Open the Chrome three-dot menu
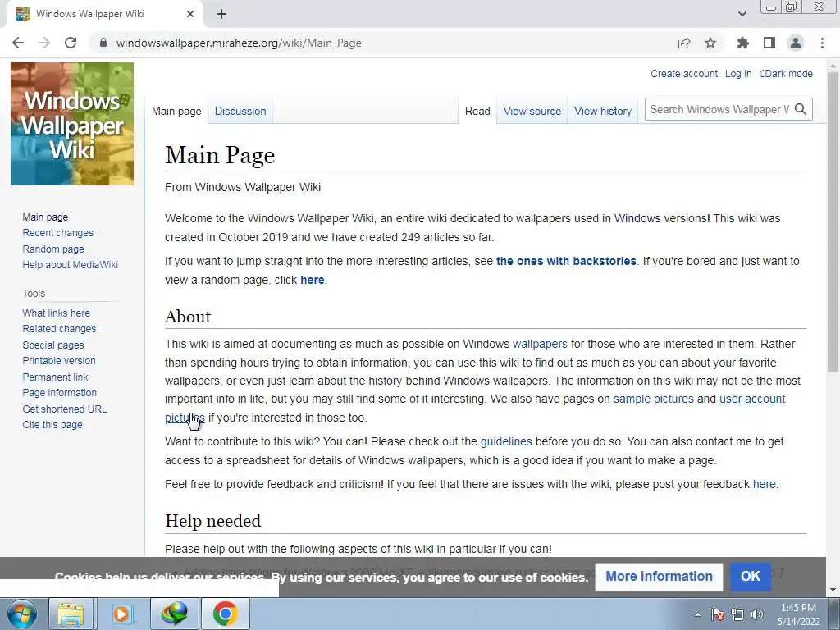 822,43
